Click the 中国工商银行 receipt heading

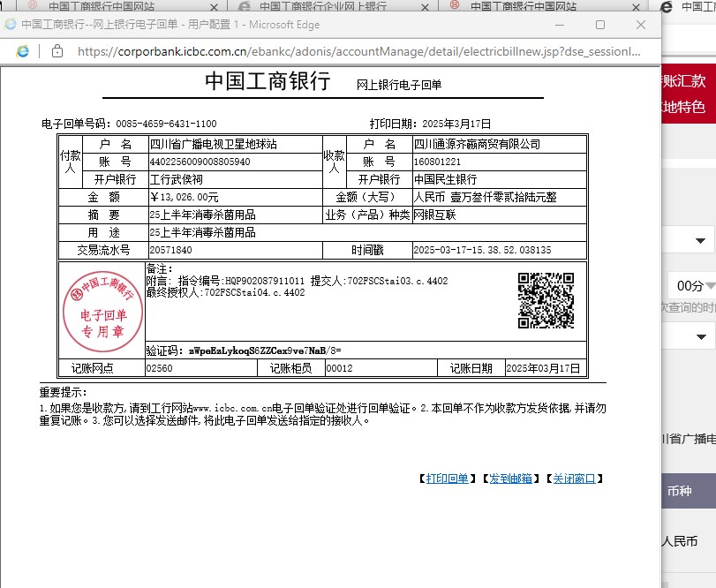click(x=268, y=81)
